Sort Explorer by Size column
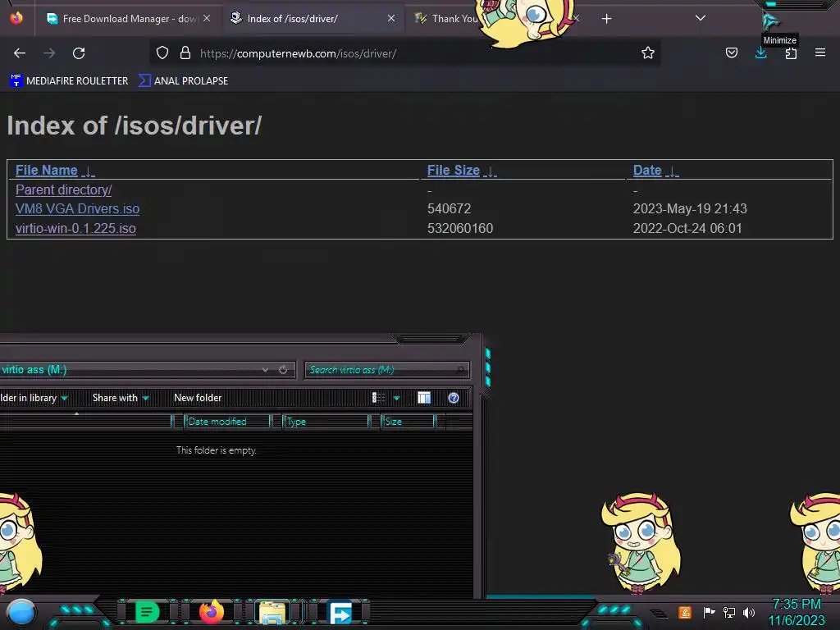This screenshot has height=630, width=840. (408, 422)
